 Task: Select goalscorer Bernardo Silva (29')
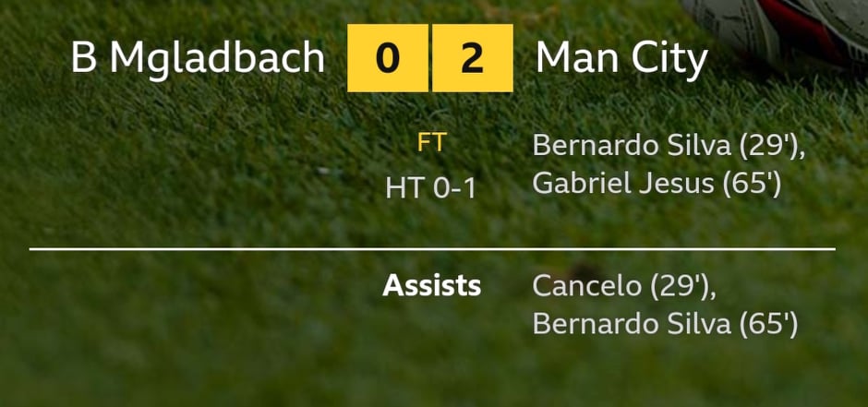669,147
